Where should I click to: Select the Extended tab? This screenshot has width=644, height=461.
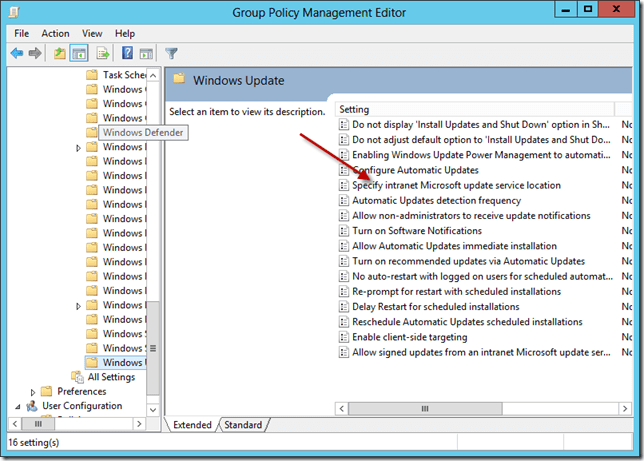[x=192, y=425]
